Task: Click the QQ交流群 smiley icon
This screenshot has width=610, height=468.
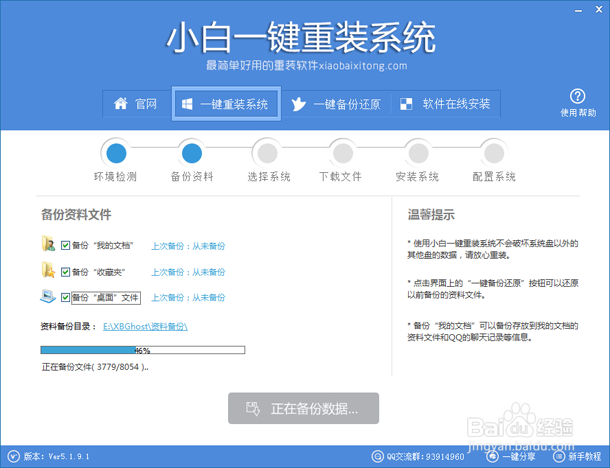Action: click(x=377, y=456)
